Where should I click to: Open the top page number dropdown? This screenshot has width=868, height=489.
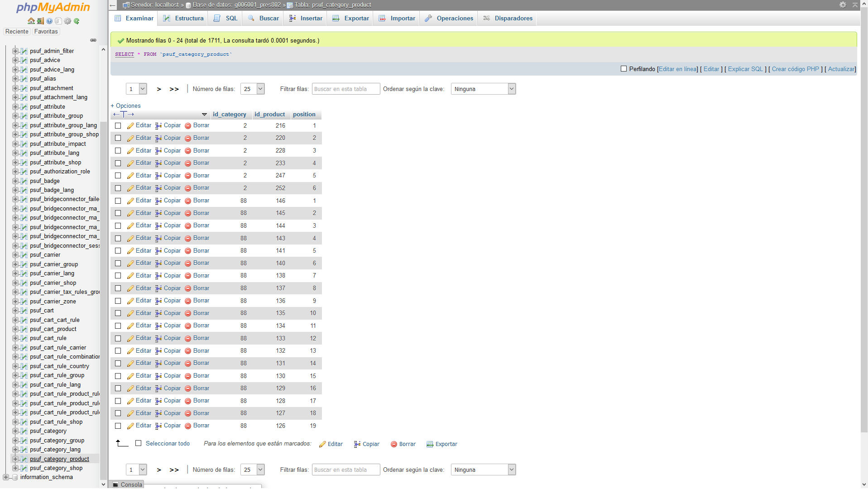click(x=136, y=89)
